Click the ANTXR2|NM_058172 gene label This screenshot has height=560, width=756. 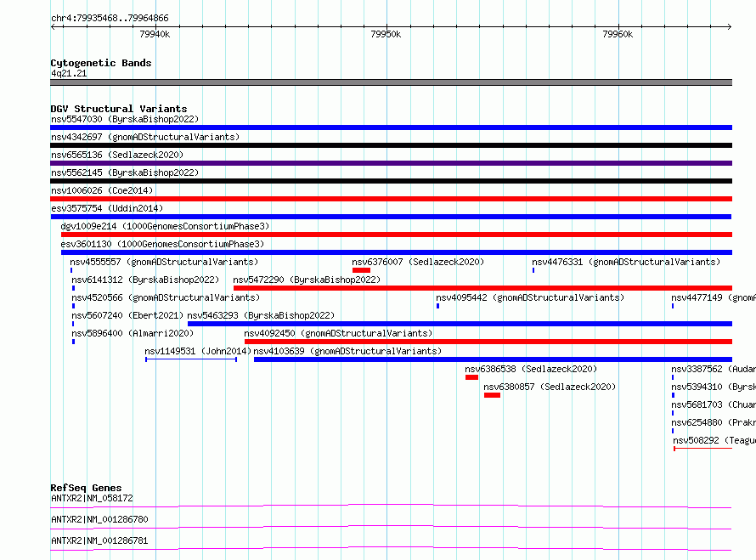click(x=92, y=498)
